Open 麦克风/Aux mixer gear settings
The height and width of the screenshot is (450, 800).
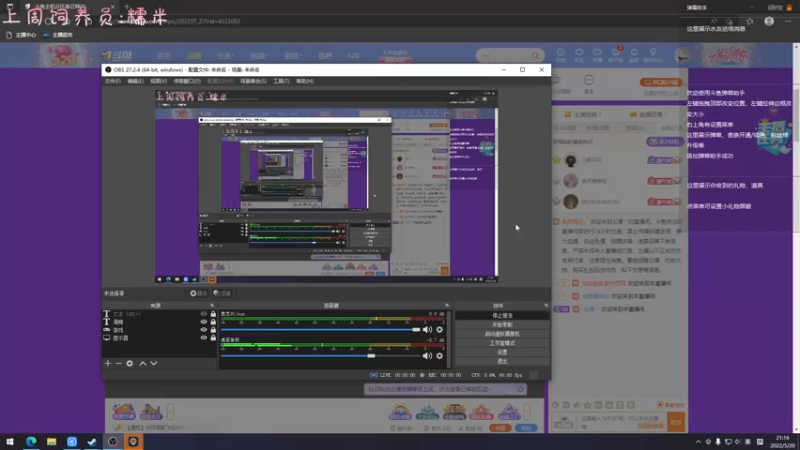pos(439,330)
